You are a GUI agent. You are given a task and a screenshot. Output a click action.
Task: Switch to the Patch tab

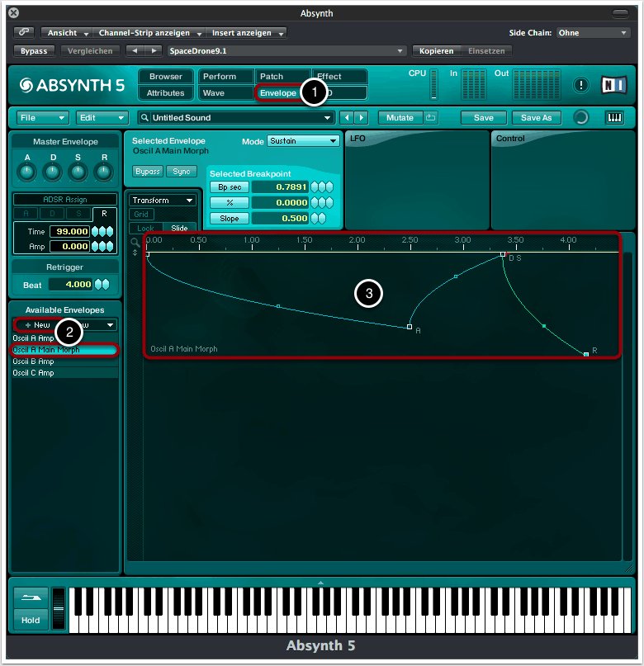(282, 77)
